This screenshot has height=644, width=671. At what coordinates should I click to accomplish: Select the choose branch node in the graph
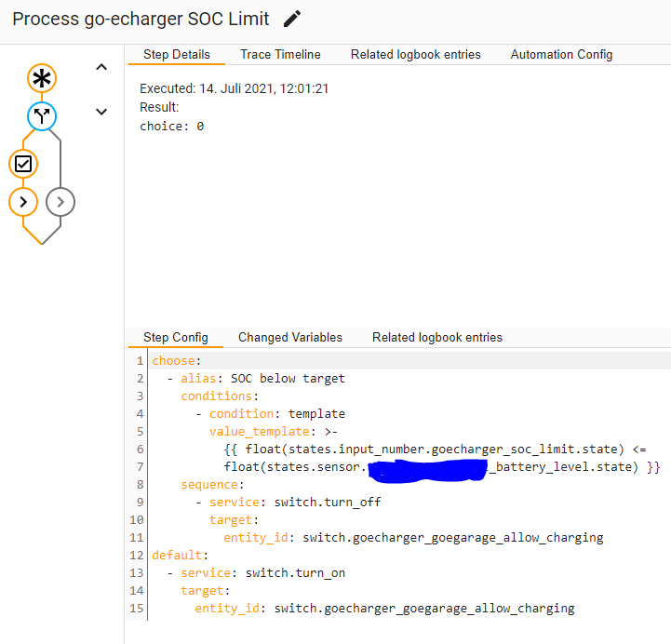(41, 116)
